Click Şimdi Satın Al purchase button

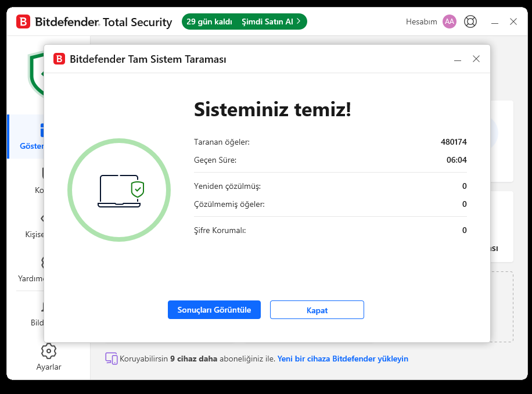pyautogui.click(x=271, y=22)
